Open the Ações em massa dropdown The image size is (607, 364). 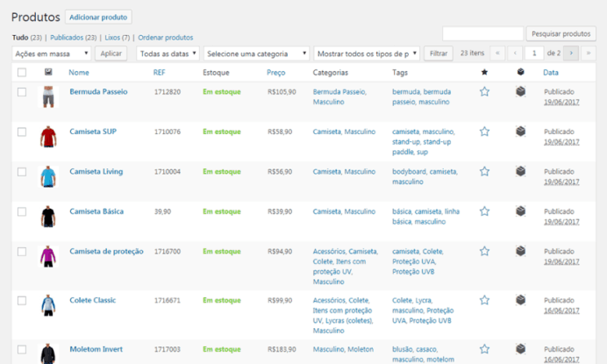coord(51,54)
